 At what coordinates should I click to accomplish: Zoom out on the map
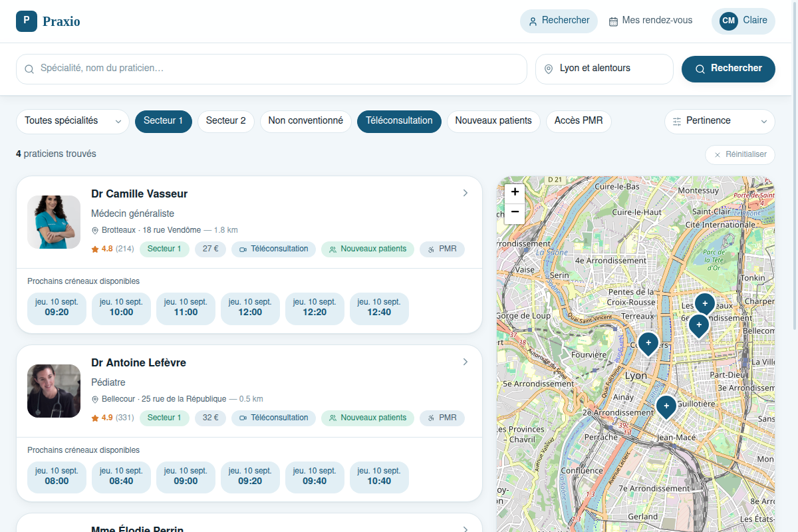[515, 212]
